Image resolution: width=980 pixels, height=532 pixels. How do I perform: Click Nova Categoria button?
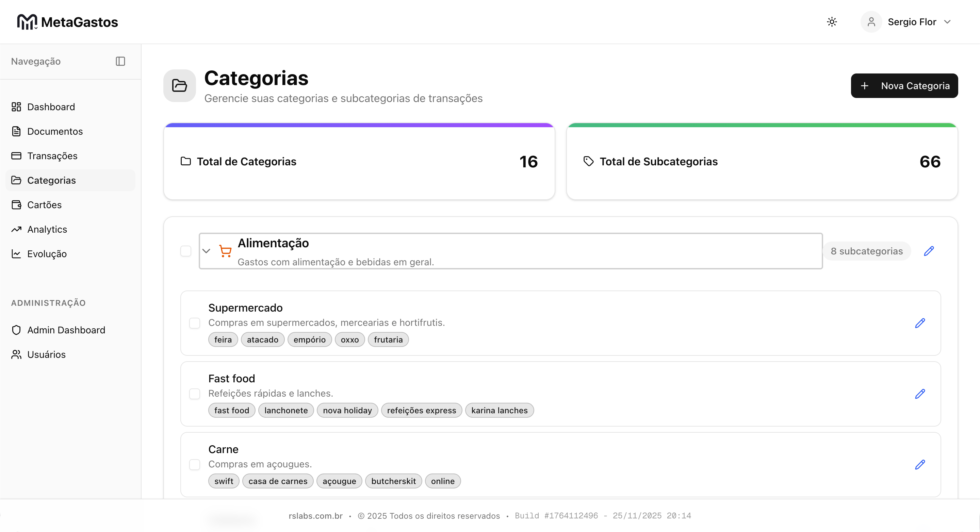click(x=904, y=86)
